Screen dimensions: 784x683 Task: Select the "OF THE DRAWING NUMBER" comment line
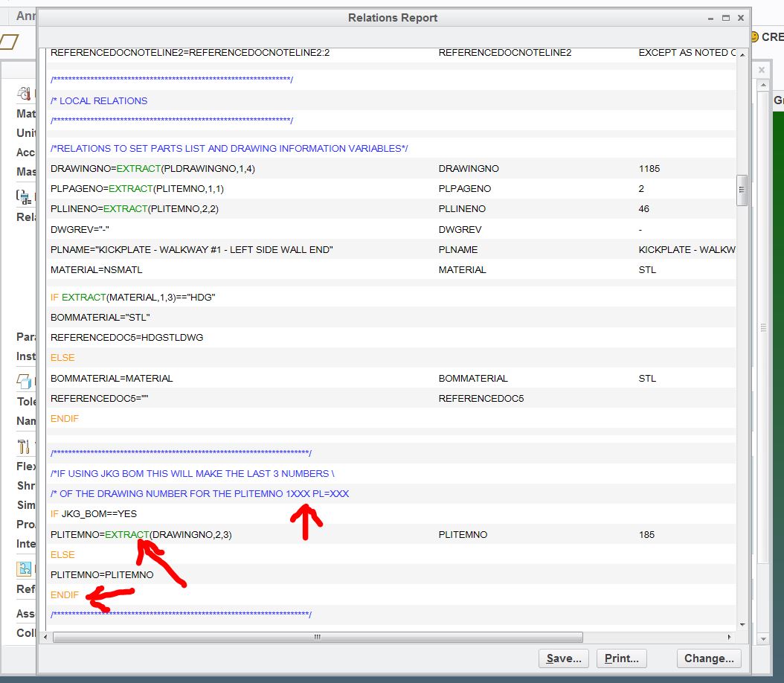tap(199, 493)
